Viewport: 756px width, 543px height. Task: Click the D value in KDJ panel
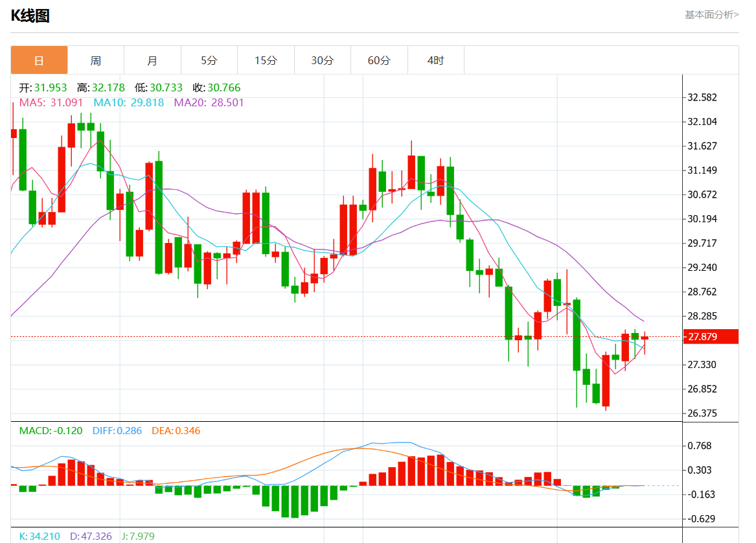coord(91,537)
